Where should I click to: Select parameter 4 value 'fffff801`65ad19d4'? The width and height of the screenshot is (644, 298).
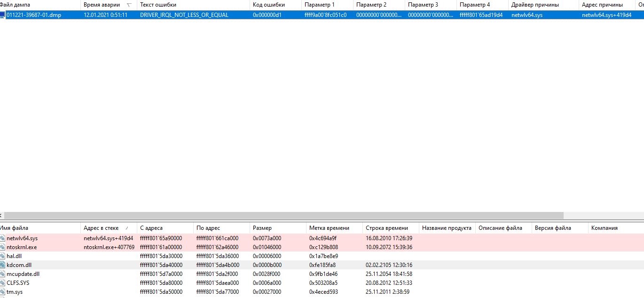point(481,15)
